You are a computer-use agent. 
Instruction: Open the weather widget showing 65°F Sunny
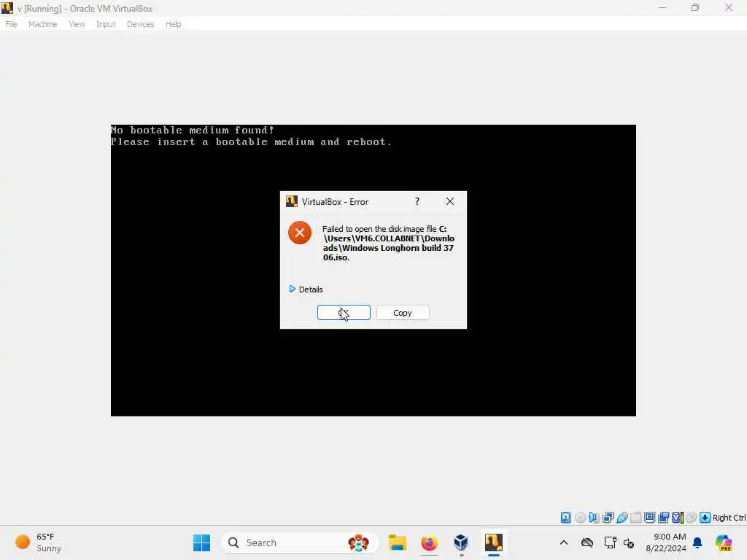[39, 542]
